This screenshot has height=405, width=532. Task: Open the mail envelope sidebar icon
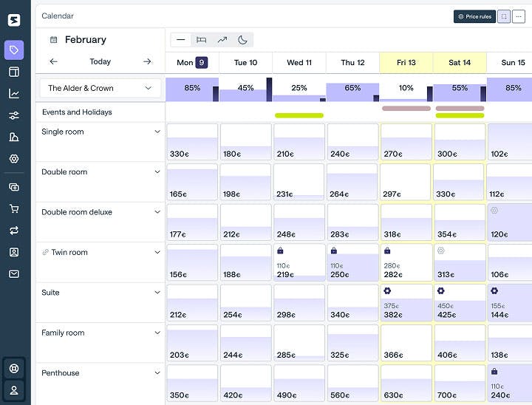click(14, 274)
